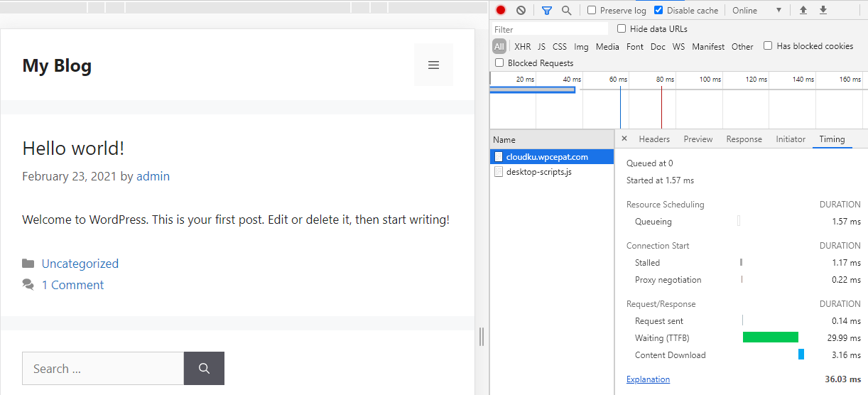The width and height of the screenshot is (868, 395).
Task: Clear the network log with the clear icon
Action: point(521,11)
